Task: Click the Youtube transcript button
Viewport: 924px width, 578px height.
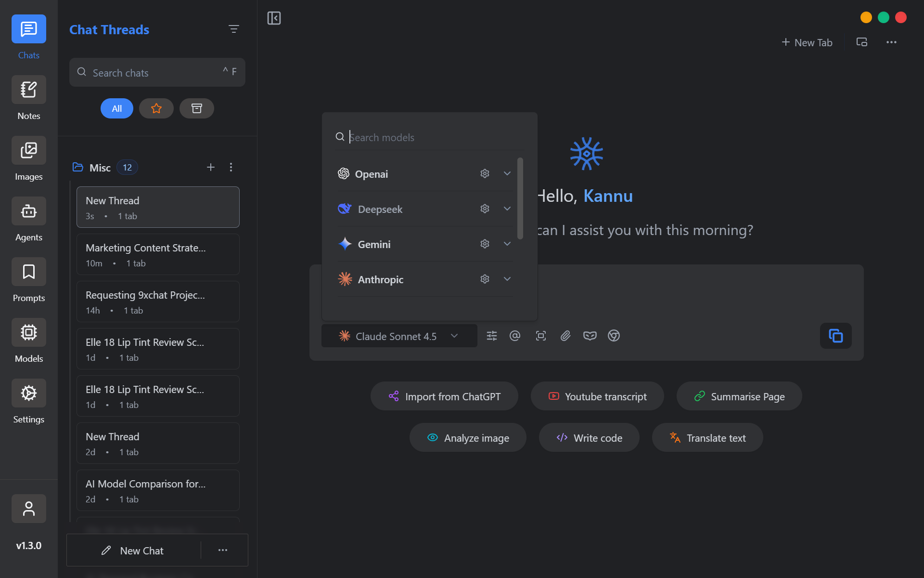Action: pos(597,396)
